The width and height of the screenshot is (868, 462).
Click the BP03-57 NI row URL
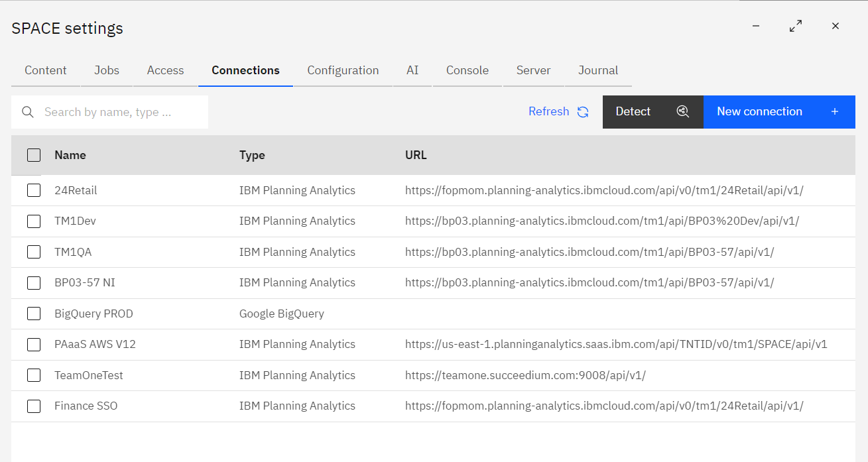(x=589, y=282)
